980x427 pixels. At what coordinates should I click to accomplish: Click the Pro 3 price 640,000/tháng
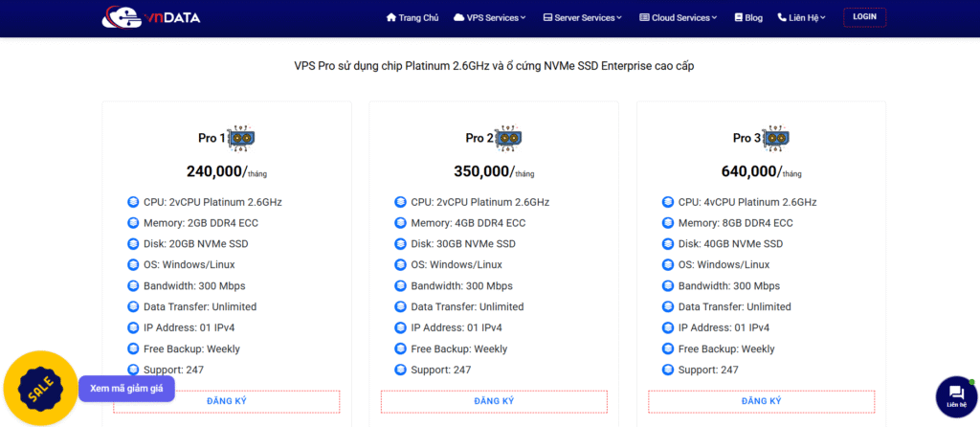(x=761, y=172)
